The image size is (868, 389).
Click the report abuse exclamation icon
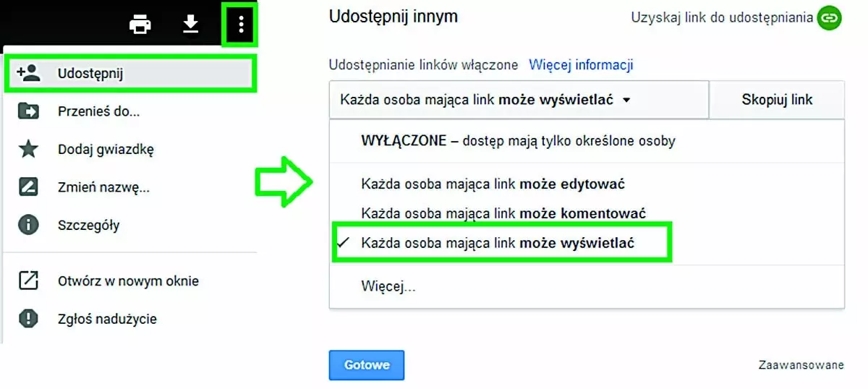[x=28, y=319]
